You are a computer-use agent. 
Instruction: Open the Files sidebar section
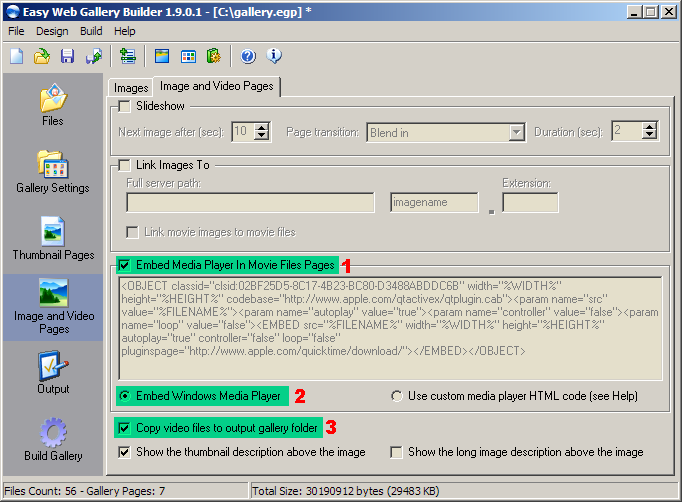tap(53, 104)
